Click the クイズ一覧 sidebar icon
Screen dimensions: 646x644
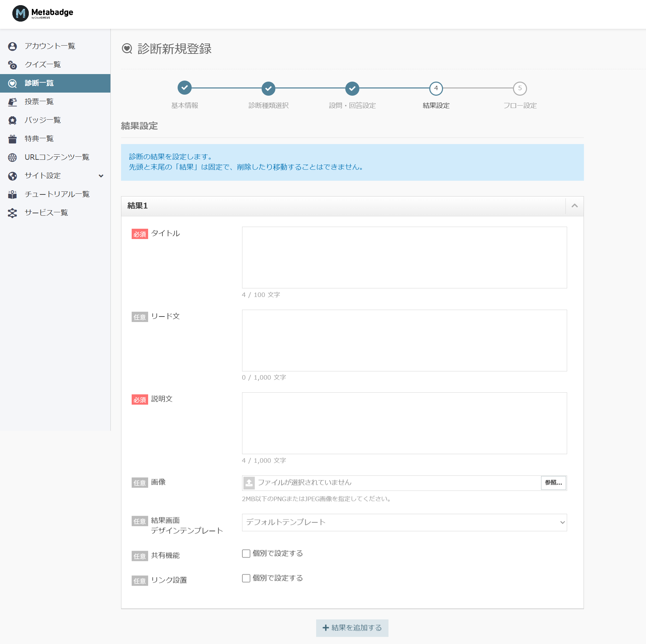point(12,65)
